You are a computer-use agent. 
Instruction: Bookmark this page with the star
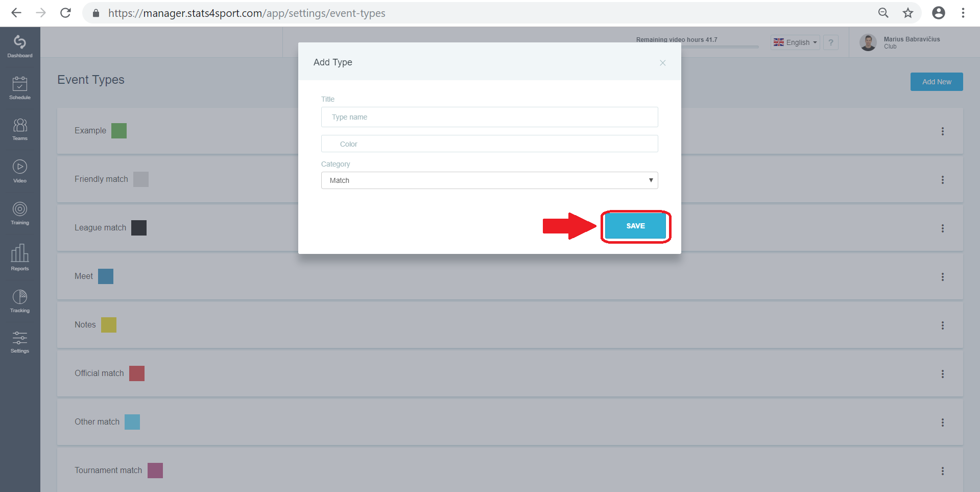908,13
